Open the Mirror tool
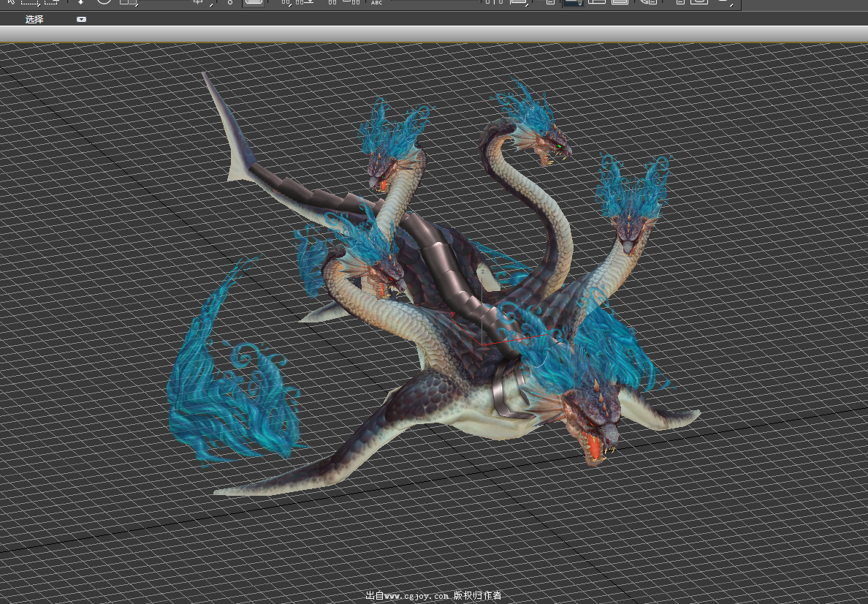This screenshot has width=868, height=604. point(495,2)
